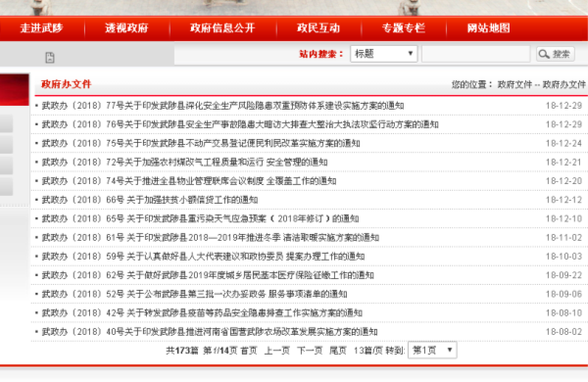Screen dimensions: 588x382
Task: Click the date 18-09-06 of the 52号 row
Action: [x=563, y=294]
